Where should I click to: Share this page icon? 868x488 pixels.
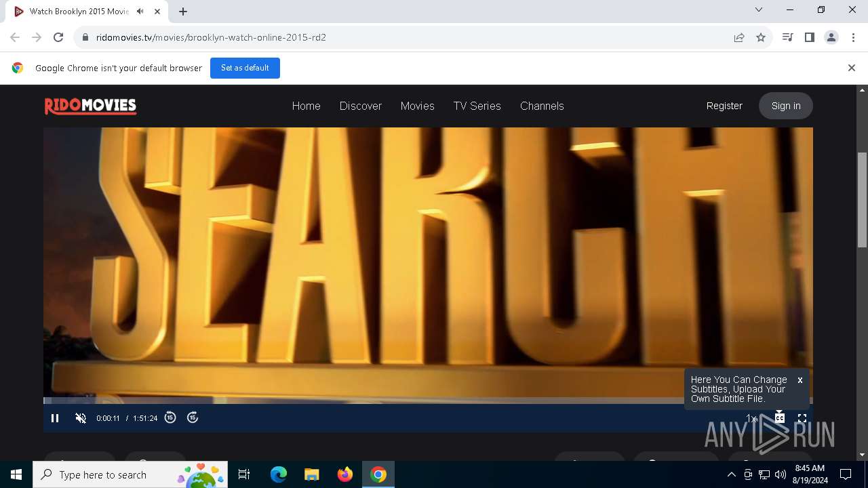point(739,37)
